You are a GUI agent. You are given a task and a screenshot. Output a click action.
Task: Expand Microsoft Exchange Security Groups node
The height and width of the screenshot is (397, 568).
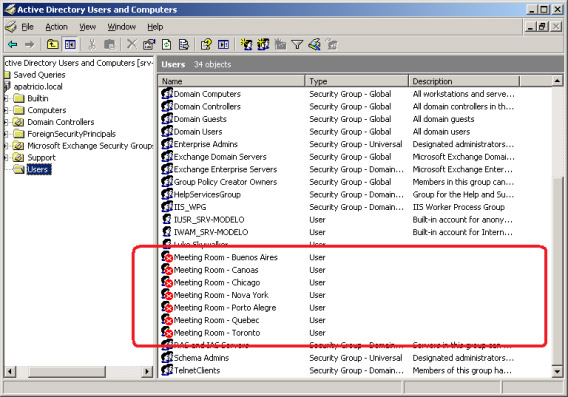(6, 146)
